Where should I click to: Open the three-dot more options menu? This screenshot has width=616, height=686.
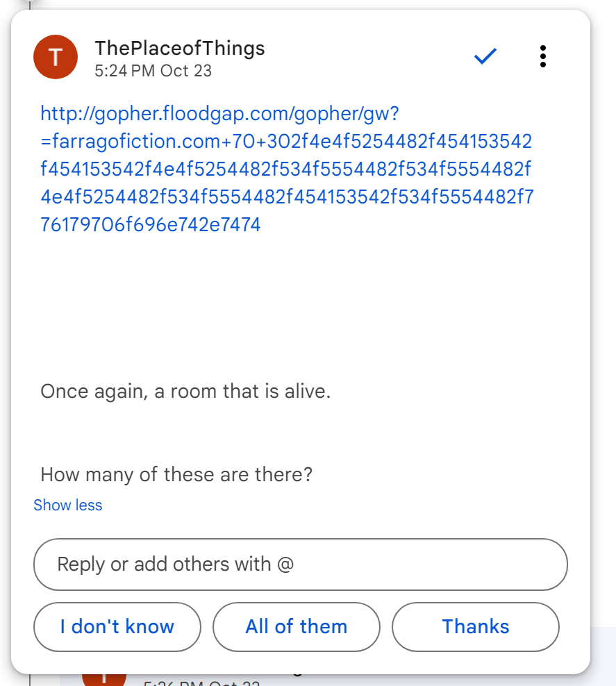point(542,57)
